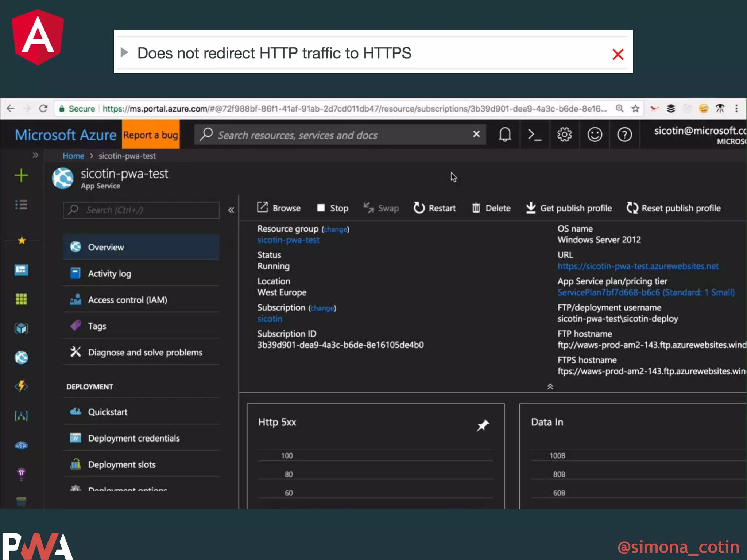Open the notifications bell icon
The width and height of the screenshot is (747, 560).
pyautogui.click(x=505, y=135)
